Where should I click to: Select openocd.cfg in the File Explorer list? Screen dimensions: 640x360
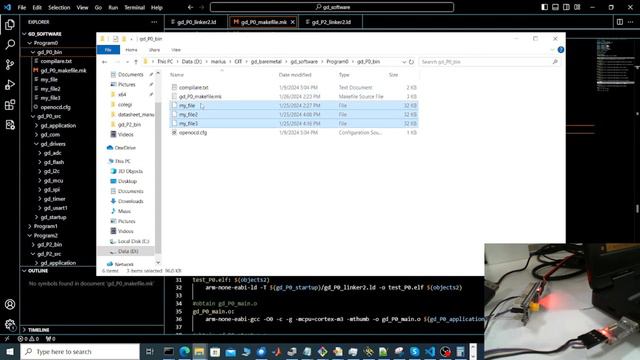pyautogui.click(x=193, y=133)
